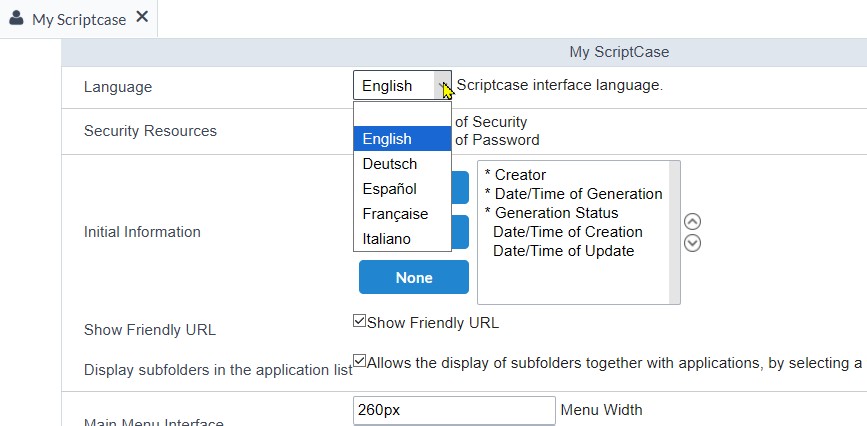Choose Italiano from language dropdown
The image size is (867, 426).
coord(402,239)
